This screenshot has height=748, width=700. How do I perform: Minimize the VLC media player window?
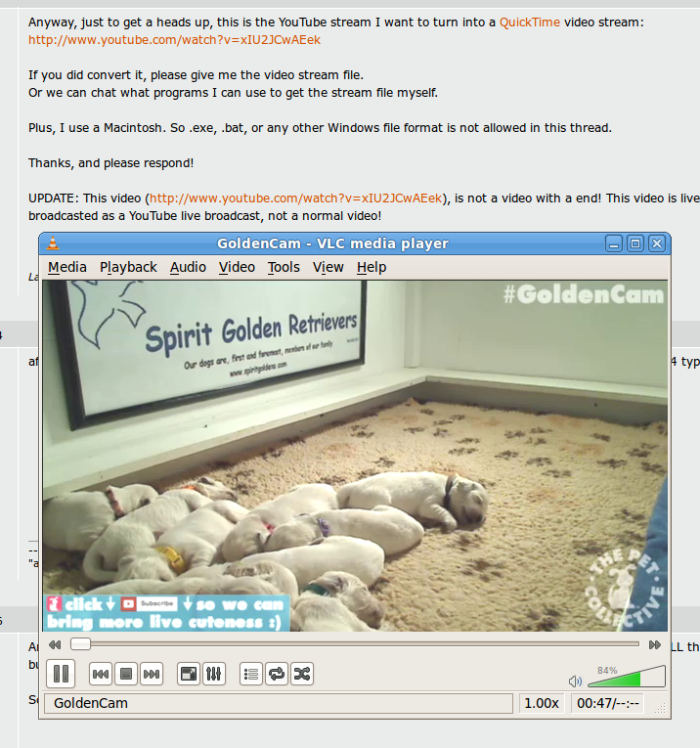(614, 243)
